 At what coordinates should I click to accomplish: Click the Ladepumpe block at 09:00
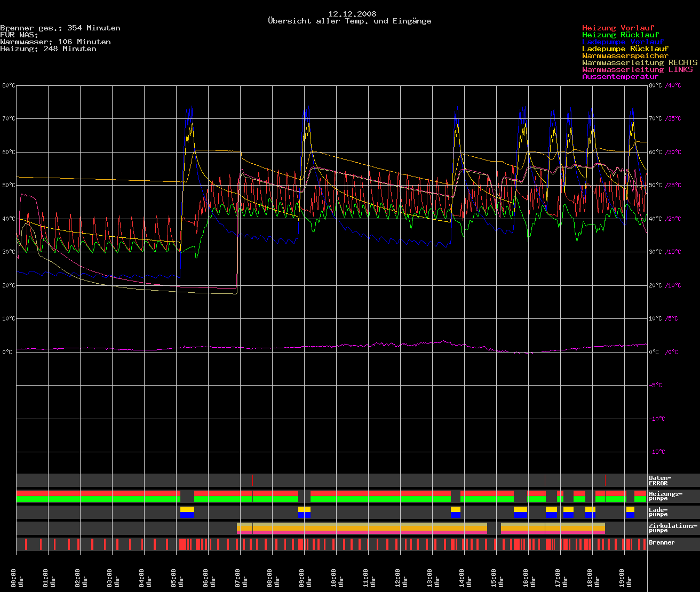coord(304,513)
